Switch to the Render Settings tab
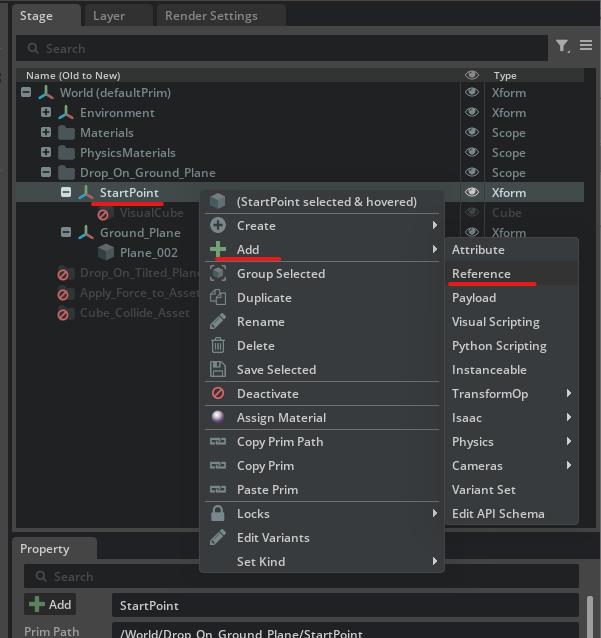Screen dimensions: 601x638 pos(211,16)
